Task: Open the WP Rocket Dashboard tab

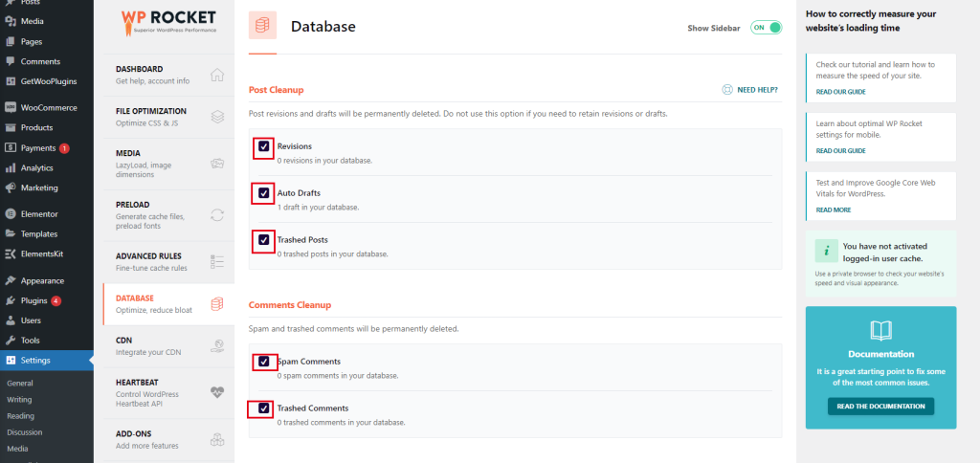Action: (x=168, y=75)
